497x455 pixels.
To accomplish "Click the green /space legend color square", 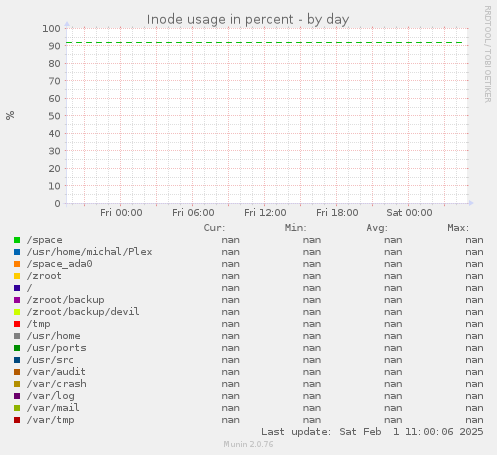I will pyautogui.click(x=17, y=240).
